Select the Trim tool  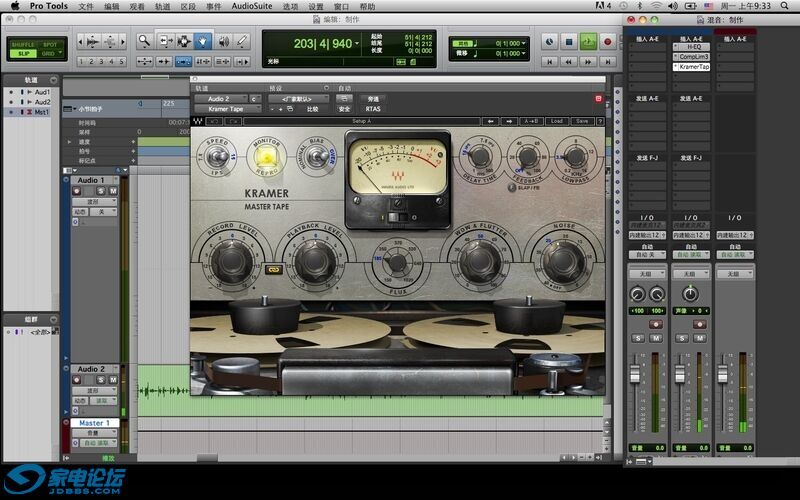pyautogui.click(x=166, y=41)
